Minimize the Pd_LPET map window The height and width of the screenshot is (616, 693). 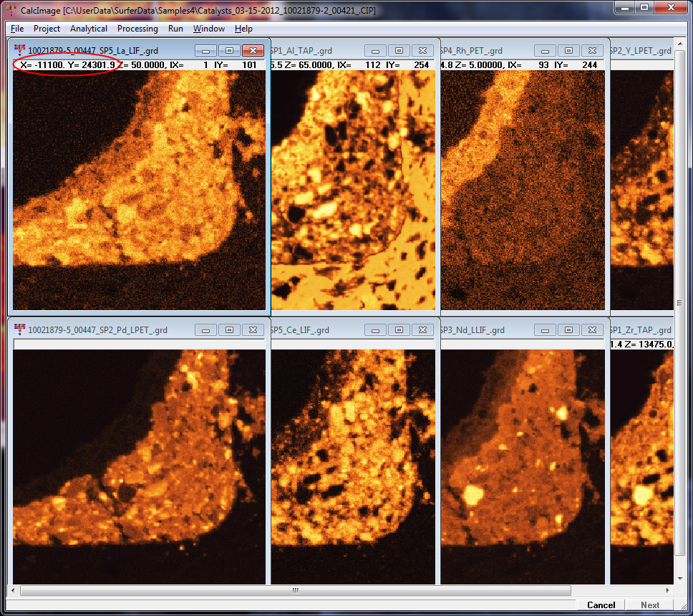pos(205,330)
